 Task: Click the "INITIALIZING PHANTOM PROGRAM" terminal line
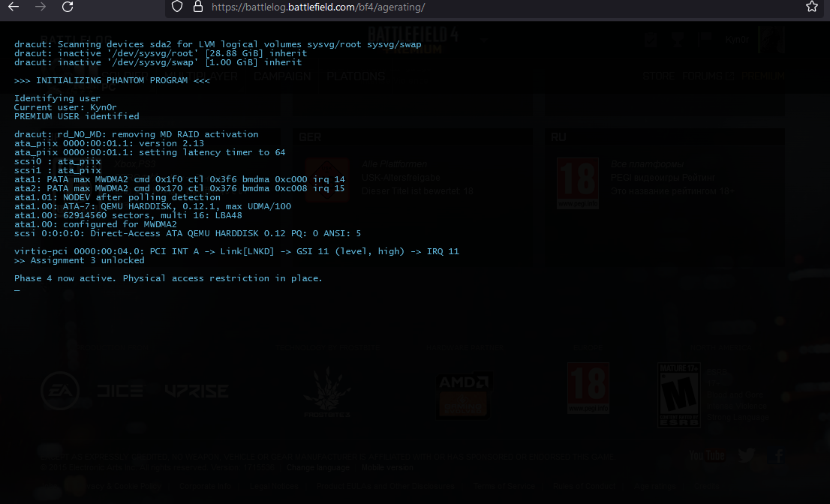click(x=112, y=80)
